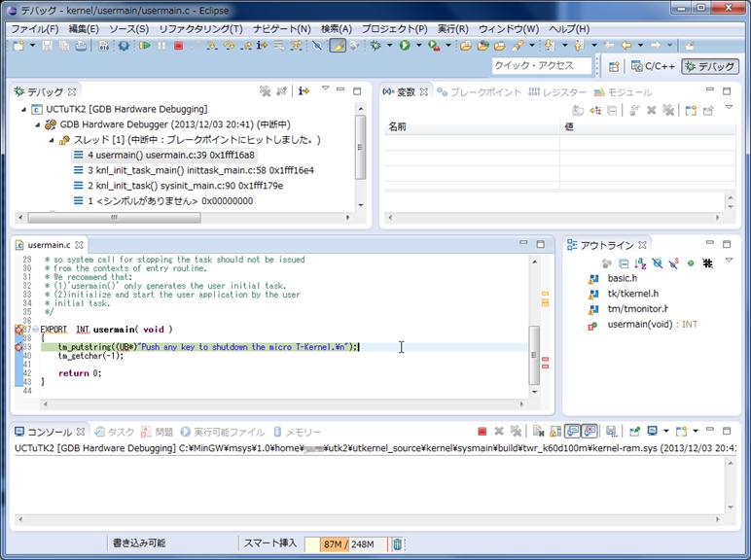The height and width of the screenshot is (560, 751).
Task: Toggle Mark Occurrences highlighter button
Action: [x=338, y=46]
